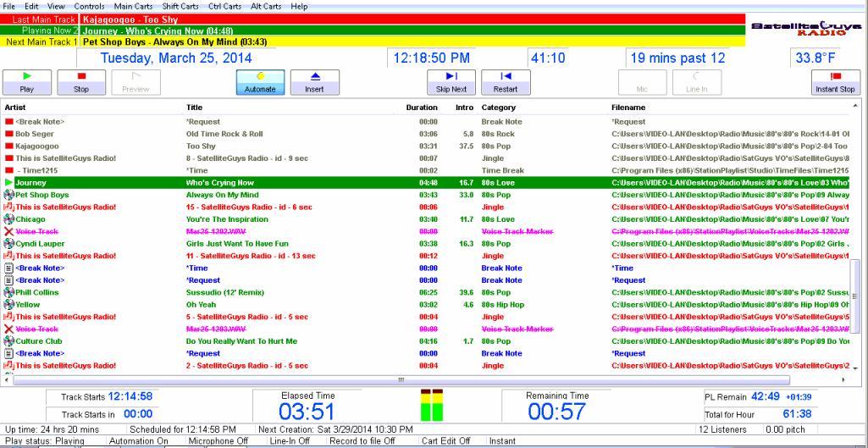Click the disc icon next to Cyndi Lauper

[x=8, y=243]
